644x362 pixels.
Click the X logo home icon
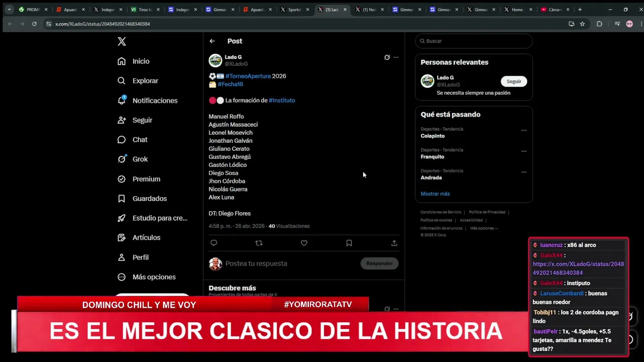pyautogui.click(x=122, y=42)
